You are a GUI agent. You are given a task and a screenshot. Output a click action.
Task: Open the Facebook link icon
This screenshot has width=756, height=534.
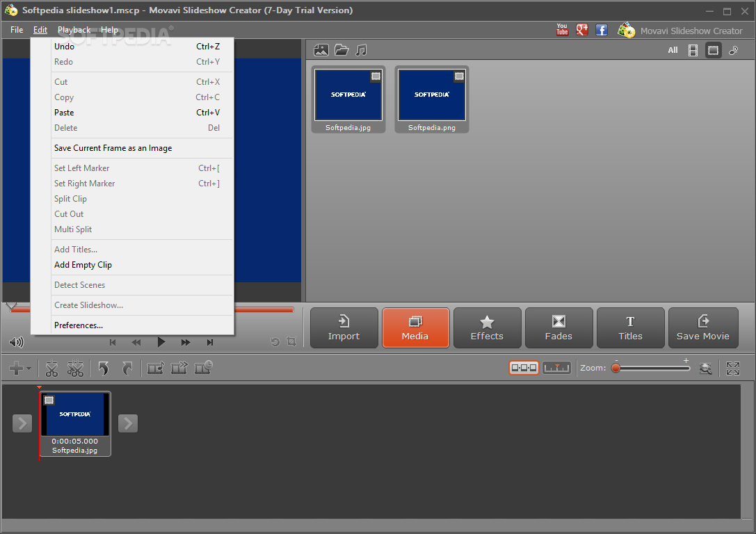point(601,30)
